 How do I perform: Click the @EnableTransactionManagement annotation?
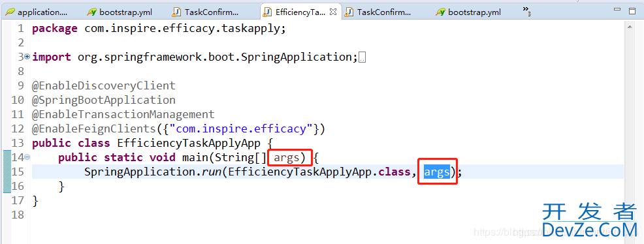tap(123, 114)
